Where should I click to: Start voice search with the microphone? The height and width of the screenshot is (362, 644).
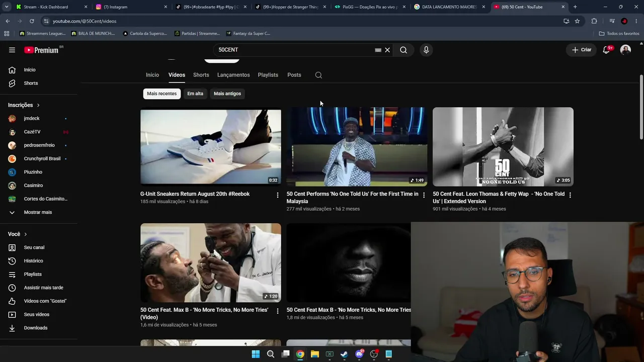coord(426,50)
